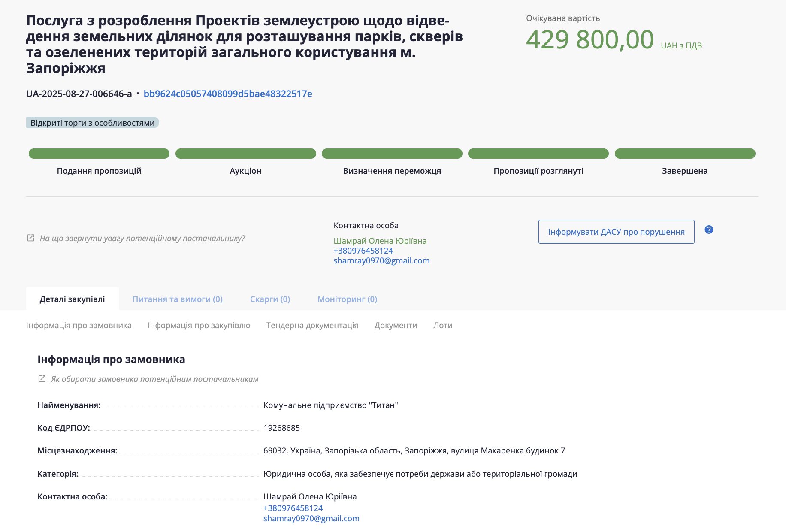Click the question mark help icon
Viewport: 786px width, 532px height.
[709, 230]
